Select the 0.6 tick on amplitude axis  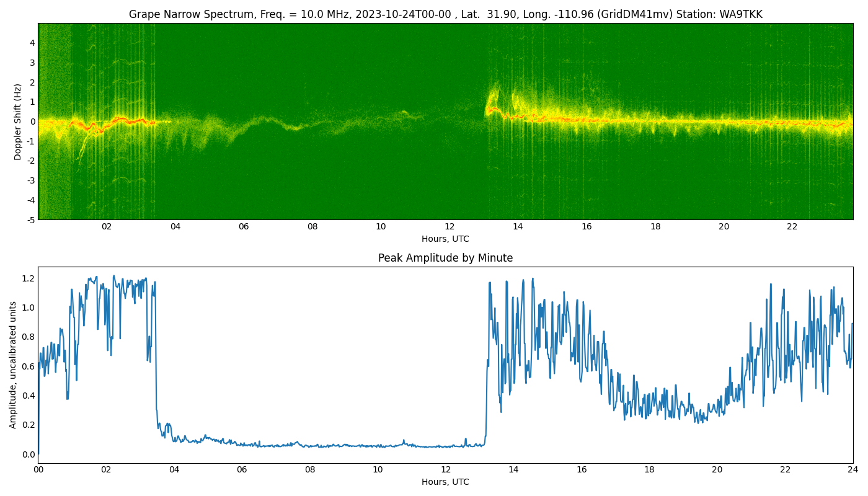(x=29, y=366)
